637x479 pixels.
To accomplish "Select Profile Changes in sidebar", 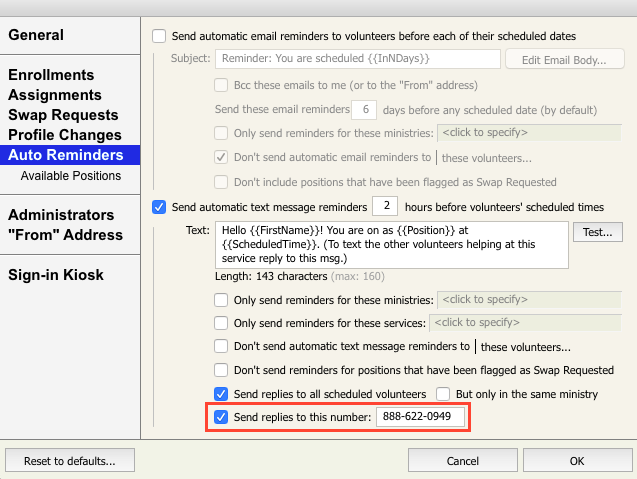I will [64, 135].
